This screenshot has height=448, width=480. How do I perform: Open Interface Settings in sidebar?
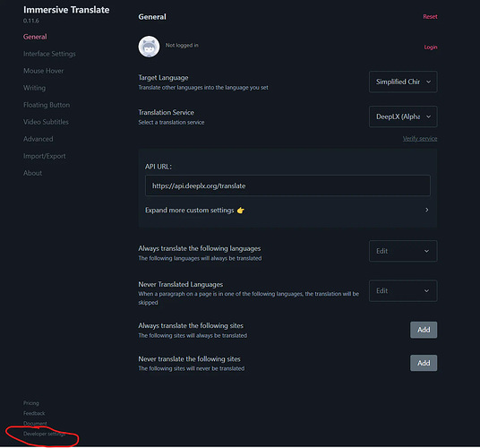49,54
